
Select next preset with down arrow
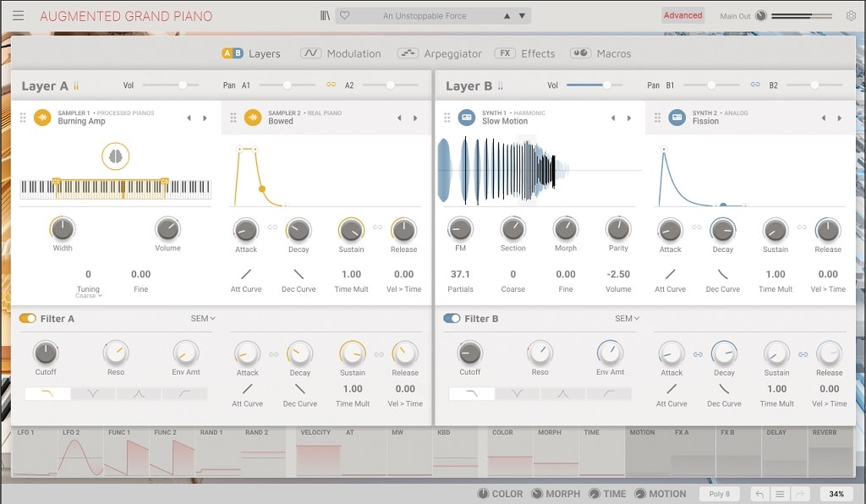[522, 16]
